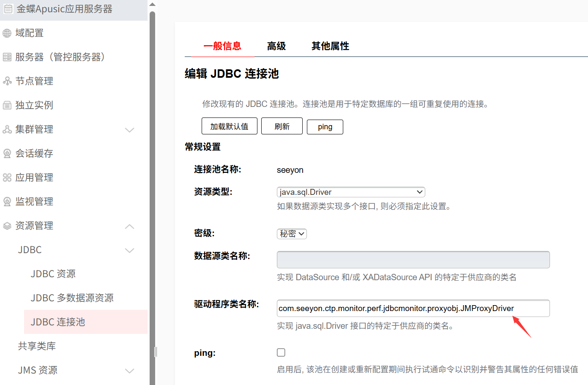Collapse the 资源管理 menu chevron
The image size is (588, 385).
tap(130, 227)
